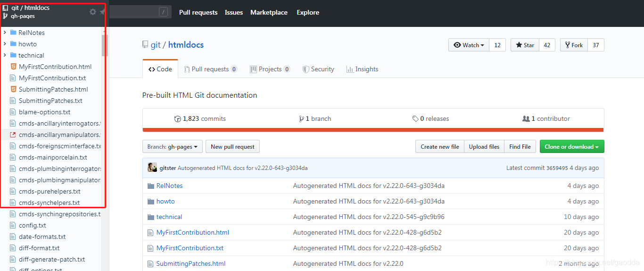
Task: Click gitster's avatar thumbnail
Action: point(152,168)
